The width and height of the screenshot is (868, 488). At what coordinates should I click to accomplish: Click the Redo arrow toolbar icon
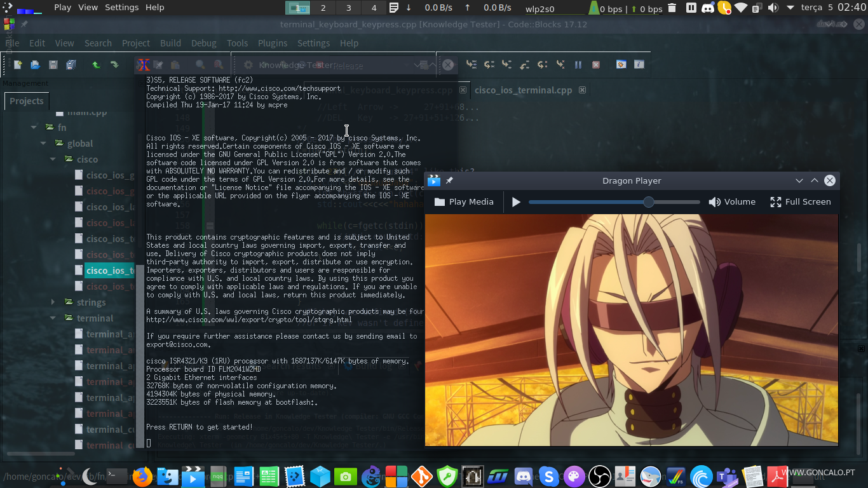point(114,65)
